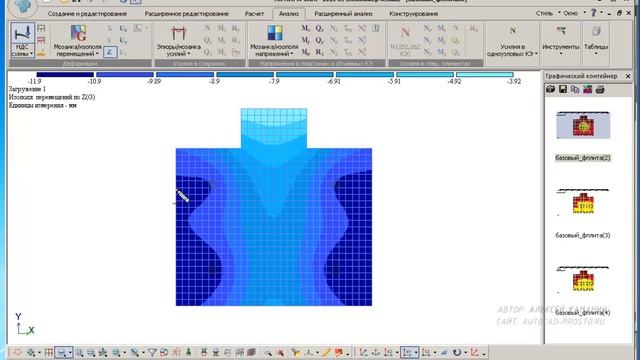Click the yellow pencil icon in bottom toolbar
Screen dimensions: 640x360
point(326,352)
